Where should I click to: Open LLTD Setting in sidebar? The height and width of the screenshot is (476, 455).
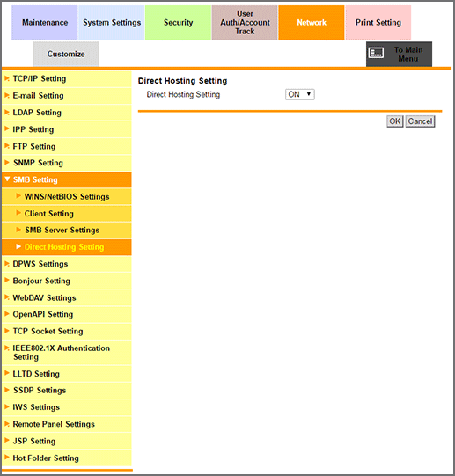67,374
